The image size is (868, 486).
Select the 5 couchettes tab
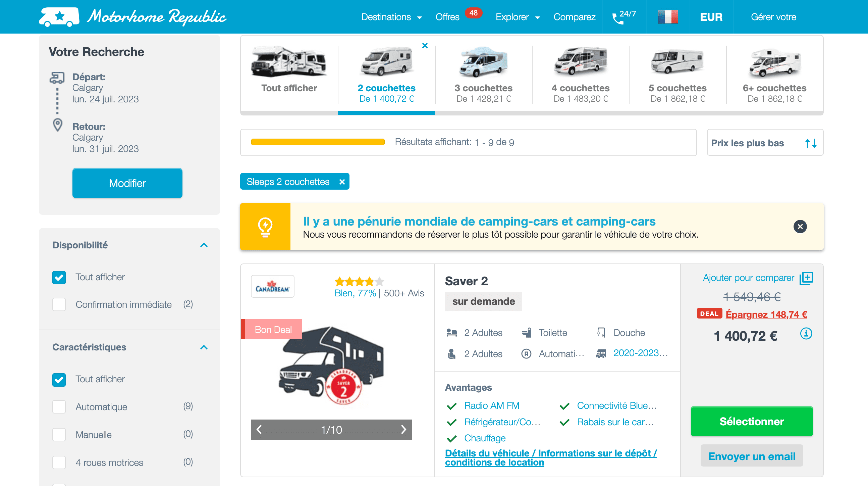point(677,74)
